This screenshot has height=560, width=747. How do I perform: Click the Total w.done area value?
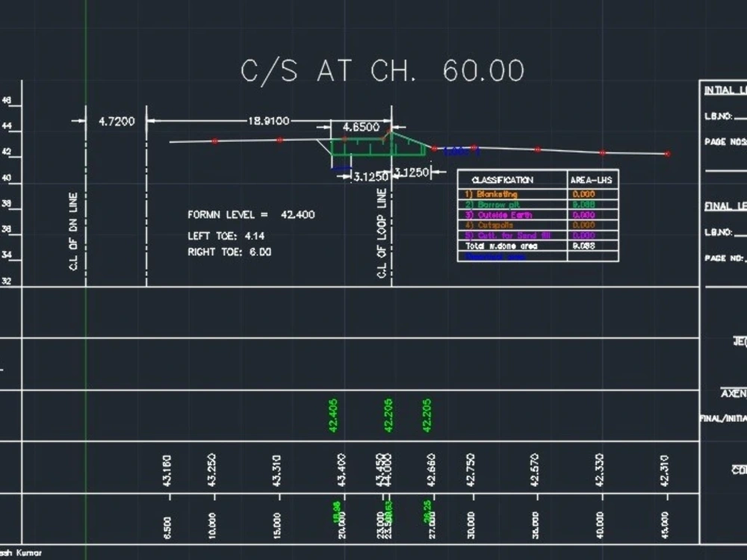583,246
